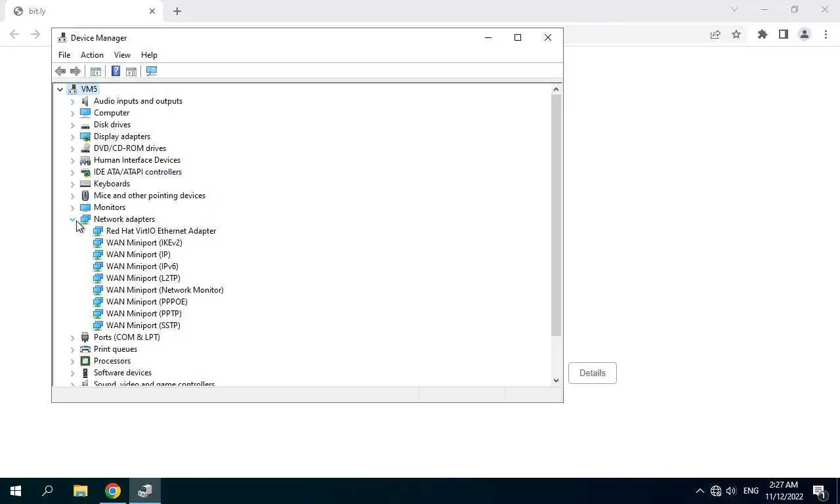
Task: Click the Details button
Action: pyautogui.click(x=592, y=373)
